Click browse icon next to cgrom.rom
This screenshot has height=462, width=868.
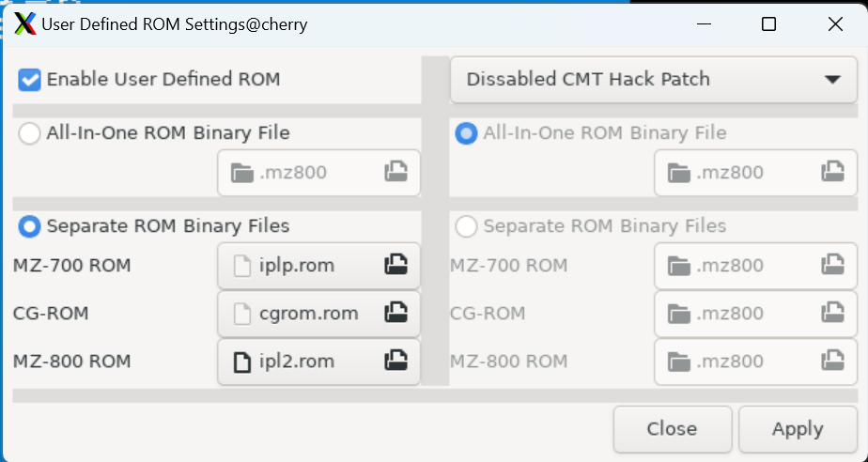click(x=395, y=313)
